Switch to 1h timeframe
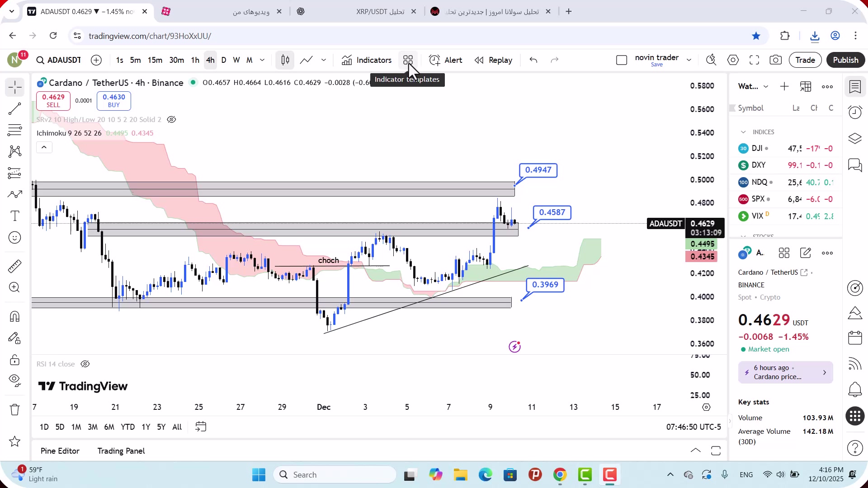 point(195,60)
